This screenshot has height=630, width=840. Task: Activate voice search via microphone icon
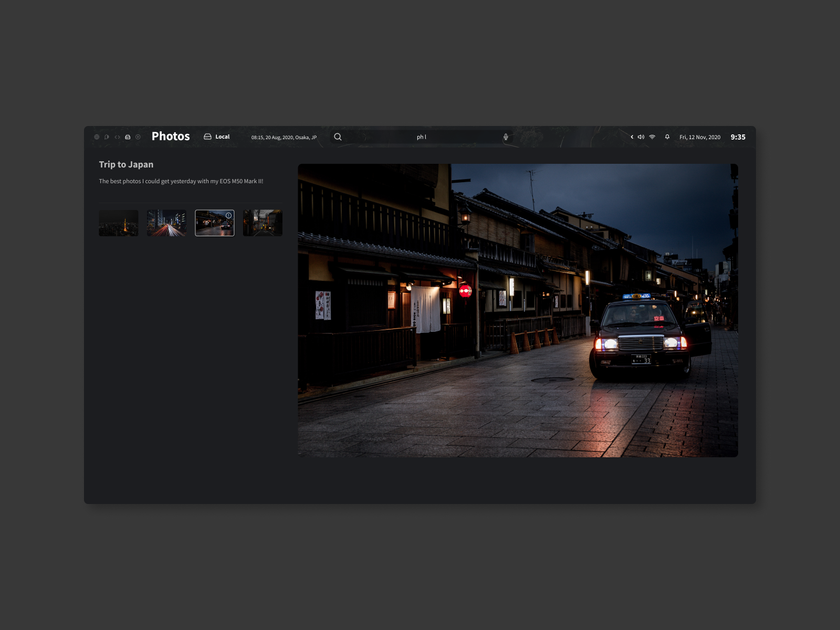[x=506, y=136]
